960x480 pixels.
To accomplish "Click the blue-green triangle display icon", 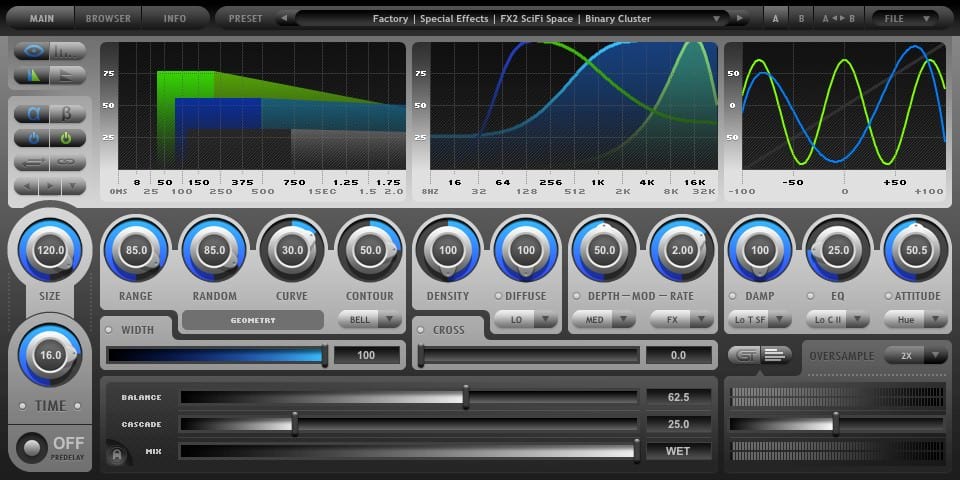I will point(32,75).
